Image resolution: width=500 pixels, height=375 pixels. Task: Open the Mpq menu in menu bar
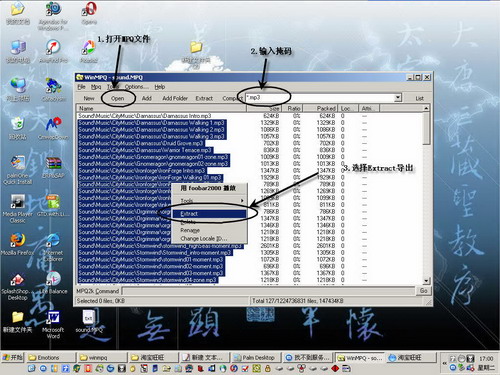pos(96,87)
